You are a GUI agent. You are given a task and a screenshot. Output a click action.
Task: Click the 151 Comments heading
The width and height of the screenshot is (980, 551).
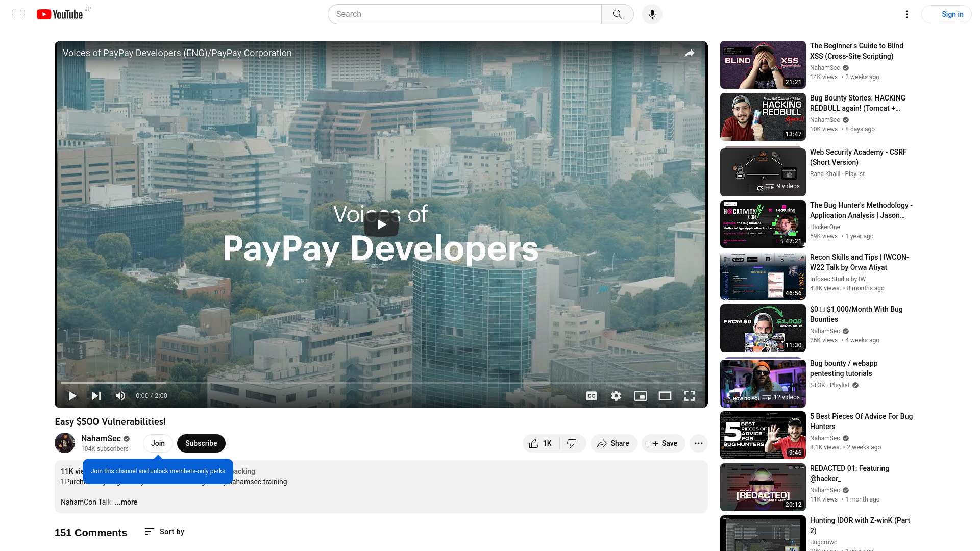coord(91,533)
